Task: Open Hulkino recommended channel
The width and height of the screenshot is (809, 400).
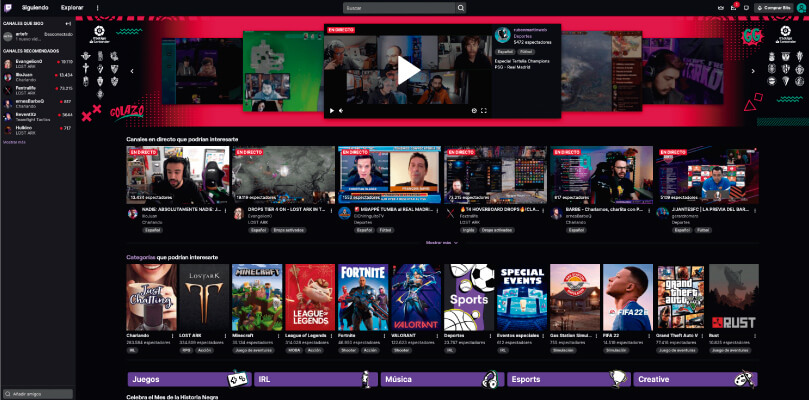Action: (x=38, y=130)
